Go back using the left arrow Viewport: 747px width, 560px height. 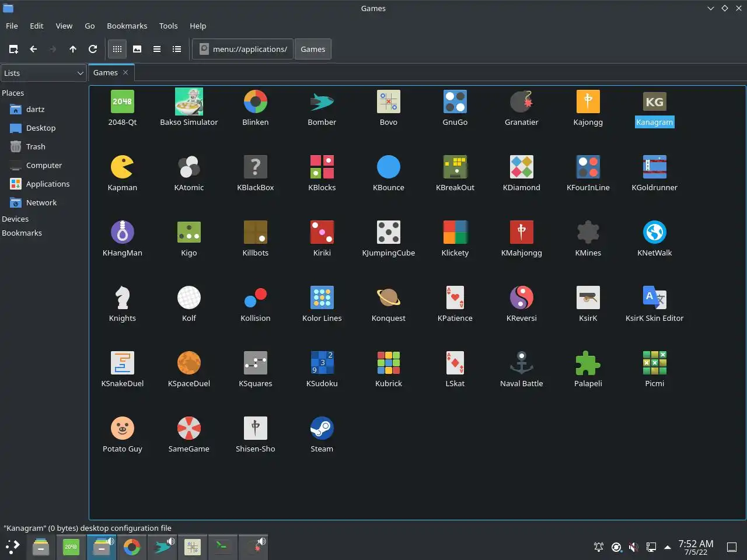click(33, 49)
